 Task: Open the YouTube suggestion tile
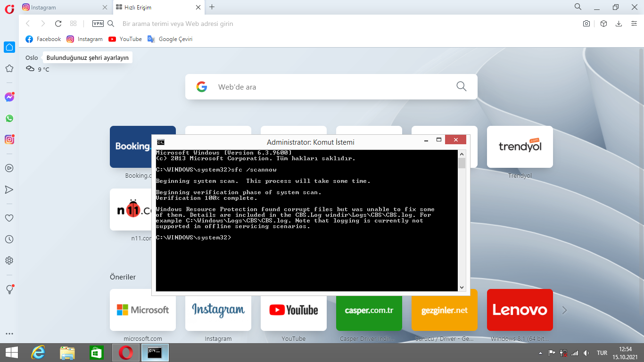coord(294,313)
